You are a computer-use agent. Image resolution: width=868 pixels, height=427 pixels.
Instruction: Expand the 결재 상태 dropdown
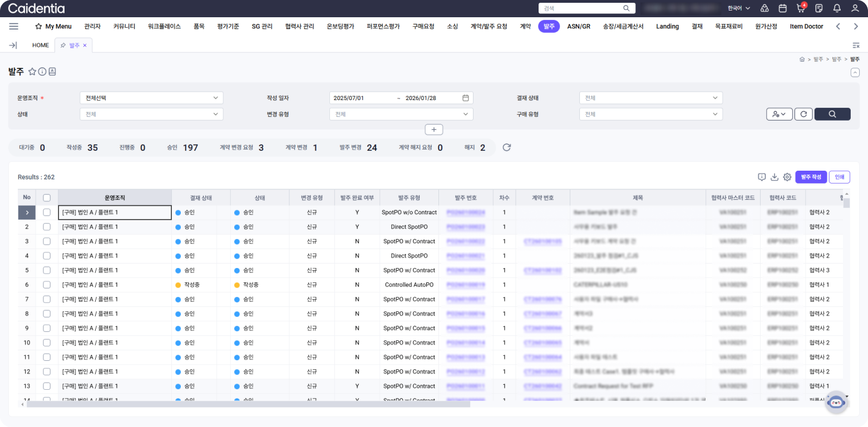pos(650,98)
